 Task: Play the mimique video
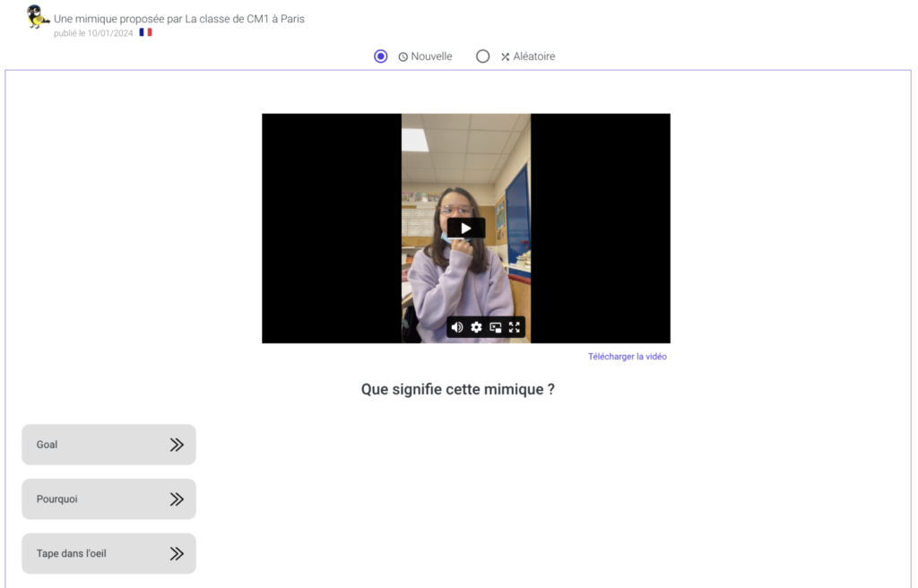tap(465, 229)
